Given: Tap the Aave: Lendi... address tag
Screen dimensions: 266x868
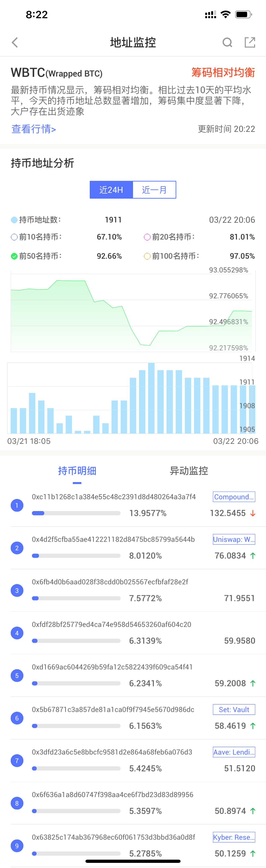Looking at the screenshot, I should [234, 752].
